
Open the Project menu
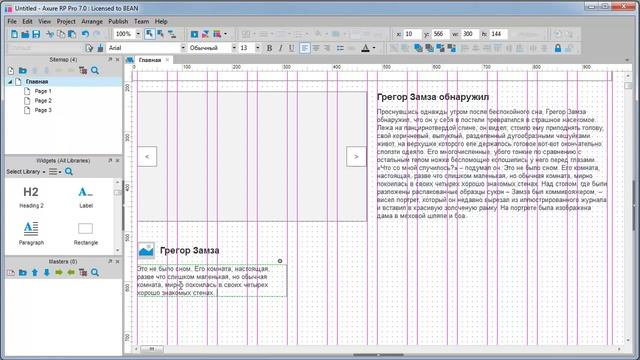click(66, 21)
